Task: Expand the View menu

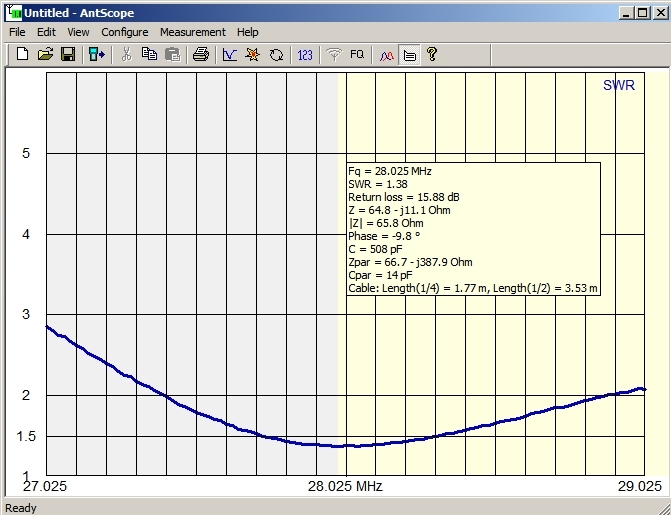Action: 78,32
